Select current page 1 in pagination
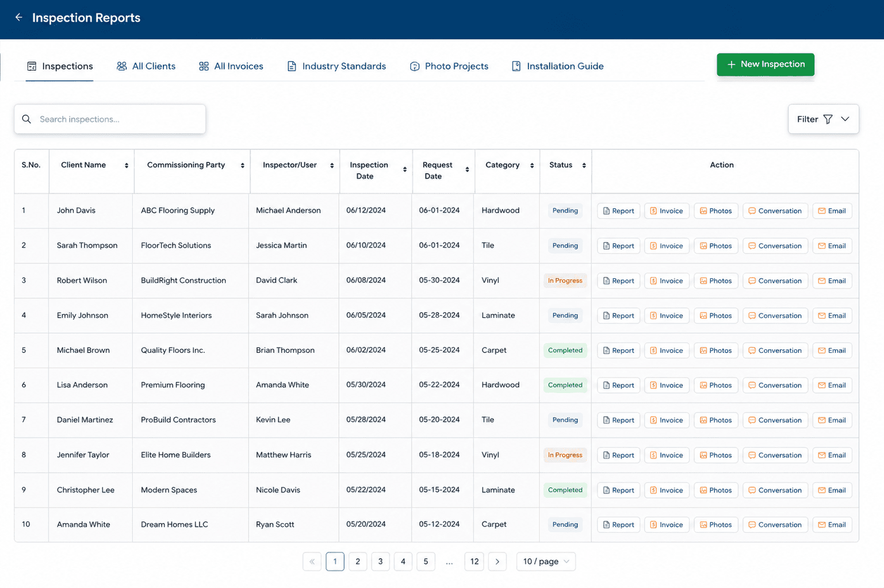 pos(335,562)
